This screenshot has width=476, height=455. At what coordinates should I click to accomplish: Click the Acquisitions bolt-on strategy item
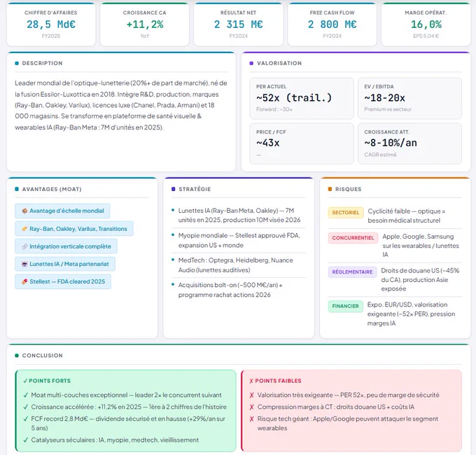click(x=230, y=290)
